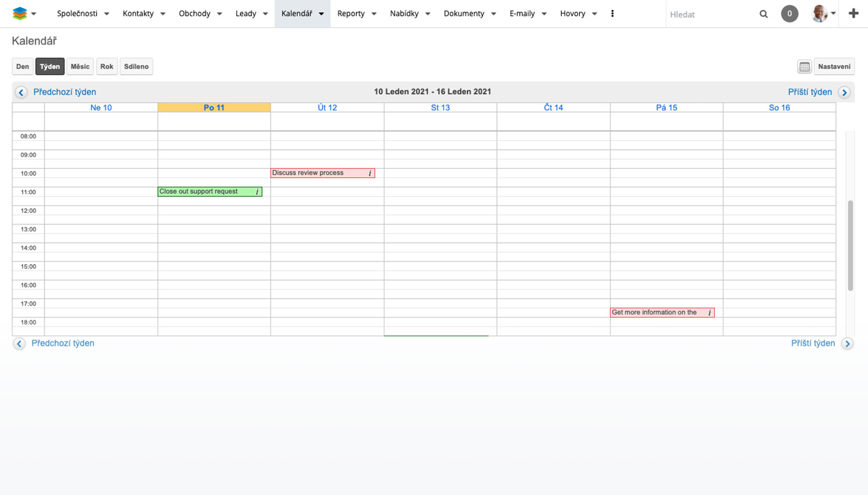
Task: Click the top previous week arrow icon
Action: click(21, 93)
